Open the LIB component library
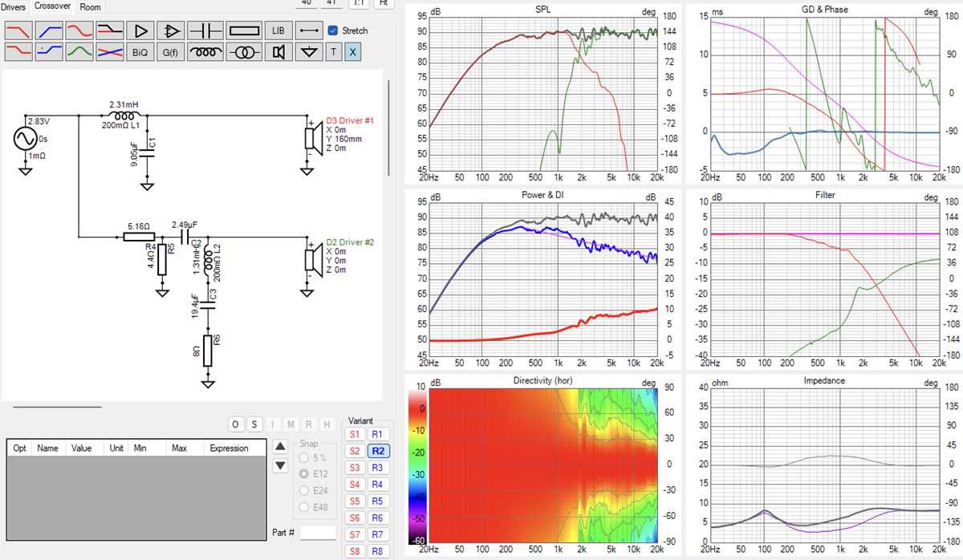 278,30
